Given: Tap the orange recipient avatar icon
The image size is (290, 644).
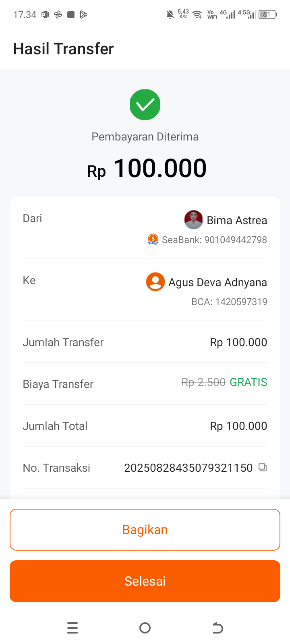Looking at the screenshot, I should (x=155, y=282).
